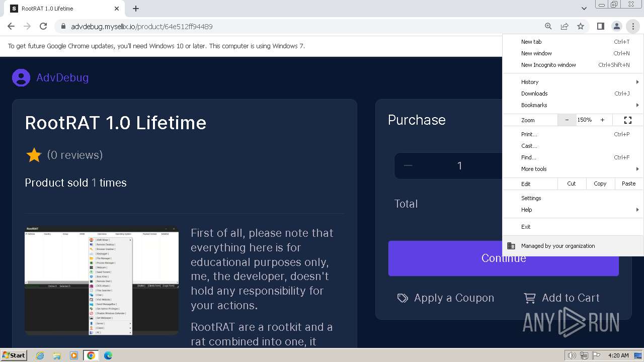Screen dimensions: 644x362
Task: Open Windows Explorer folder in taskbar
Action: [x=57, y=355]
